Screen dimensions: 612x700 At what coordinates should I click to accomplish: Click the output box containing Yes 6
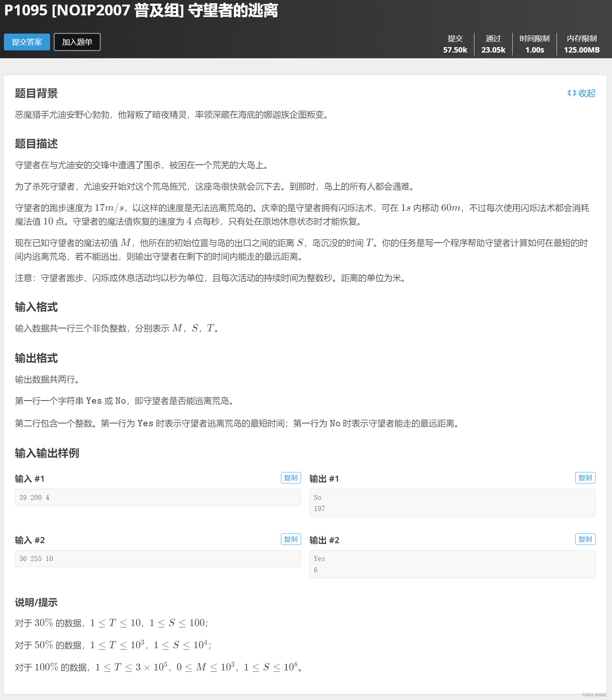click(452, 564)
